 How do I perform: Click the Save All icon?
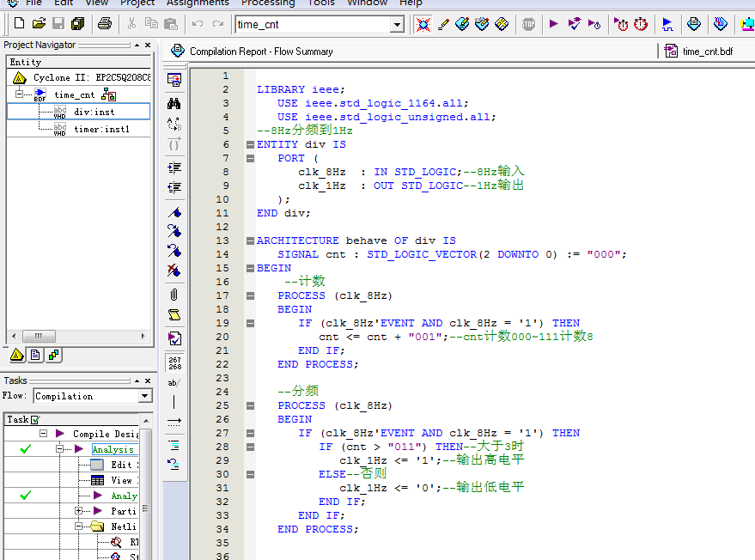(78, 24)
